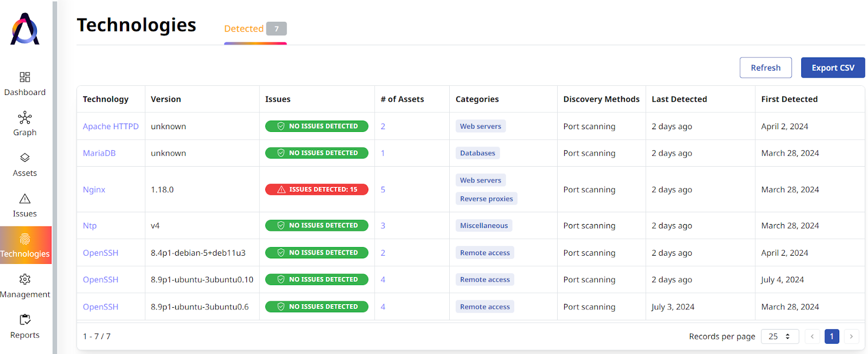Open Dashboard from the sidebar
The image size is (868, 354).
tap(25, 84)
